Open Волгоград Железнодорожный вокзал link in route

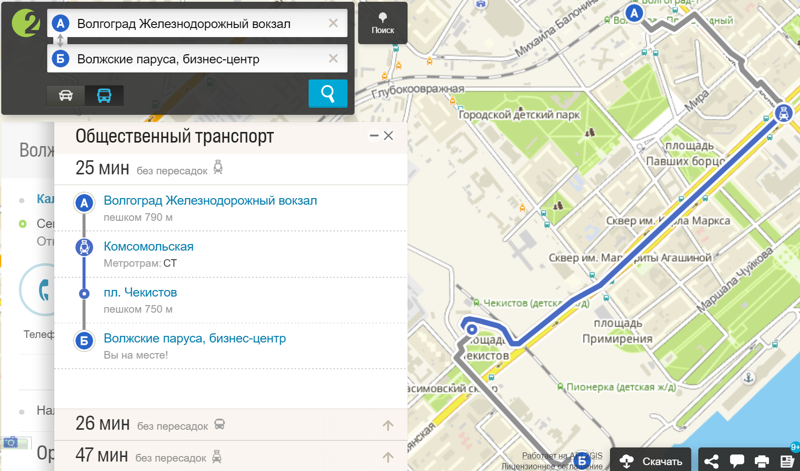pyautogui.click(x=210, y=201)
